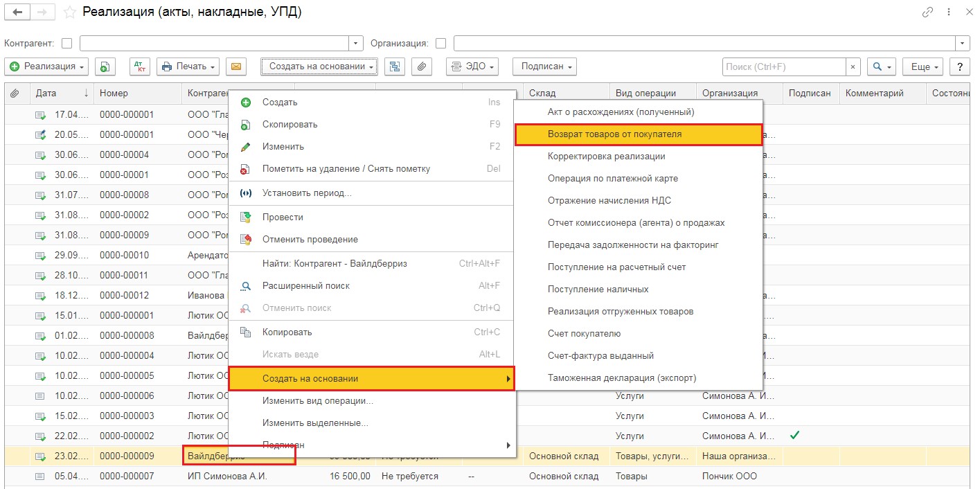Toggle the Контрагент filter checkbox
Image resolution: width=980 pixels, height=489 pixels.
(66, 43)
